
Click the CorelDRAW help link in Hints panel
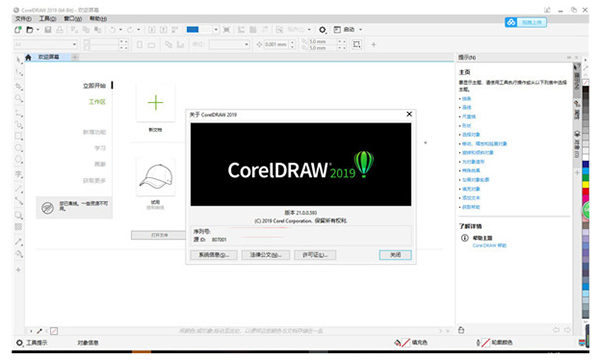489,245
